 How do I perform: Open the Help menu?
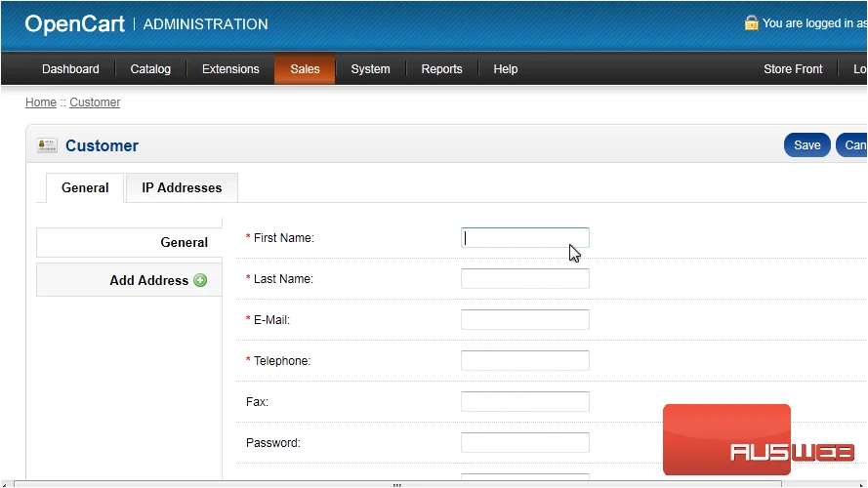point(506,69)
